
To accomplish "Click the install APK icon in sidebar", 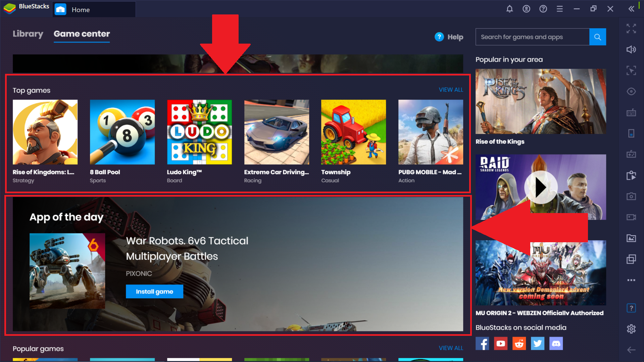I will pyautogui.click(x=631, y=175).
